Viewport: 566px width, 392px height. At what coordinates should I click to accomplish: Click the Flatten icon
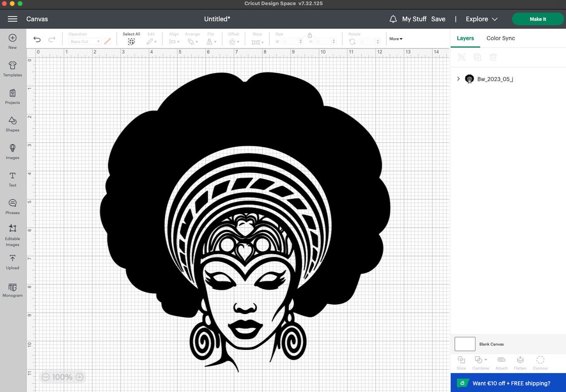520,362
